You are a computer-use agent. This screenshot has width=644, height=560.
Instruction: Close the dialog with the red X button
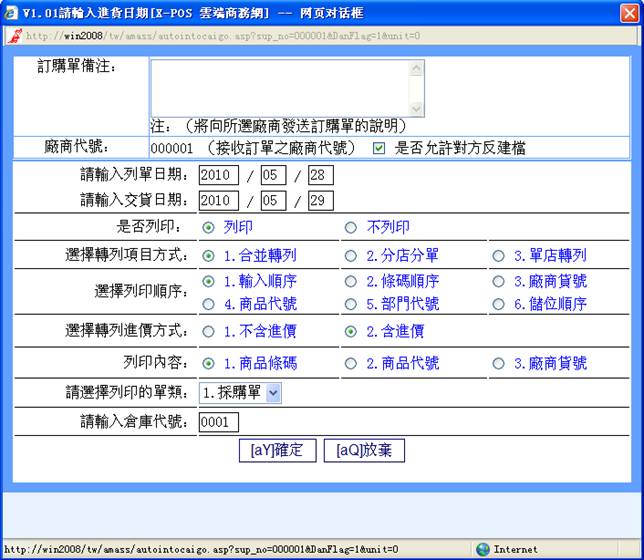click(628, 13)
